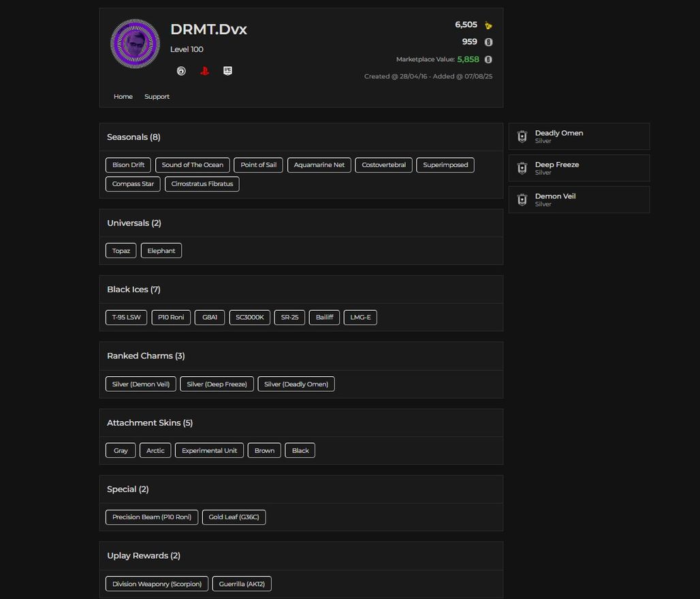
Task: Select the SR-25 black ice tag
Action: click(289, 317)
